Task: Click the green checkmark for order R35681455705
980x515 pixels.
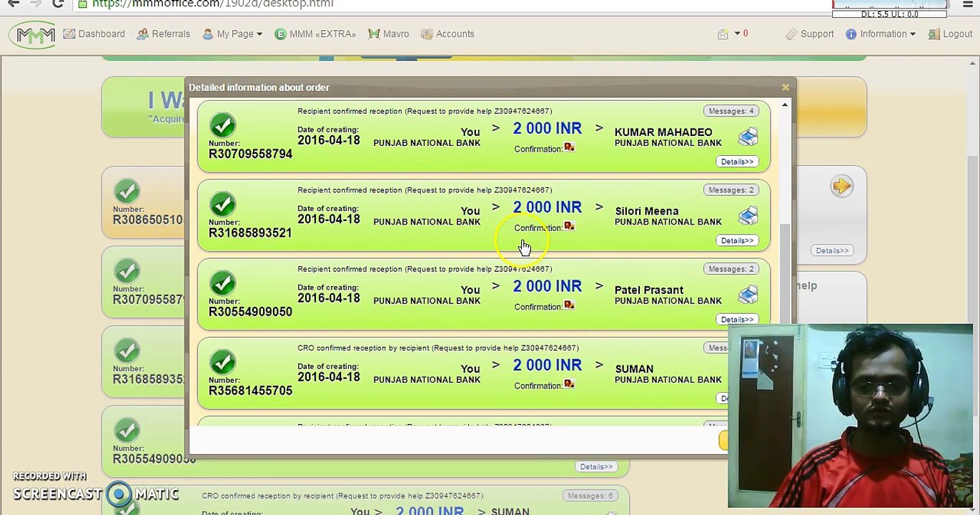Action: coord(223,363)
